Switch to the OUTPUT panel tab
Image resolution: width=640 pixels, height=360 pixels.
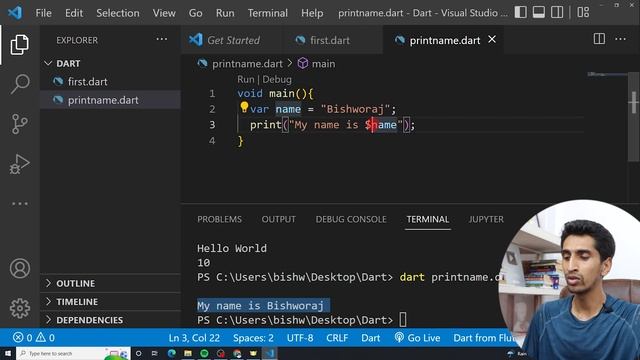tap(278, 219)
